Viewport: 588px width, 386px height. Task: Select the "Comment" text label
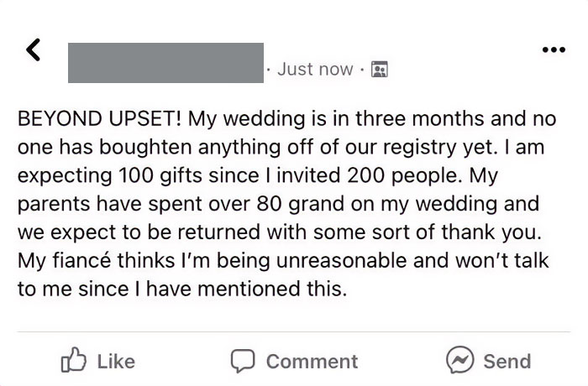point(312,362)
